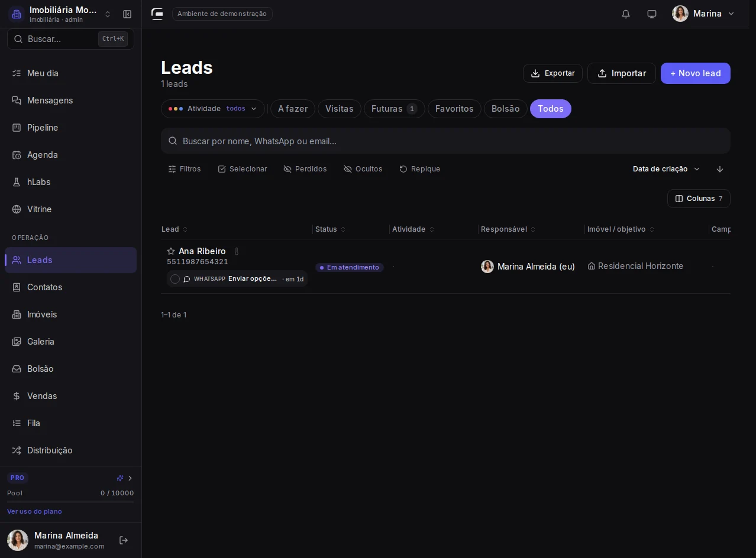The image size is (756, 558).
Task: Open Bolsão in the sidebar
Action: click(x=70, y=369)
